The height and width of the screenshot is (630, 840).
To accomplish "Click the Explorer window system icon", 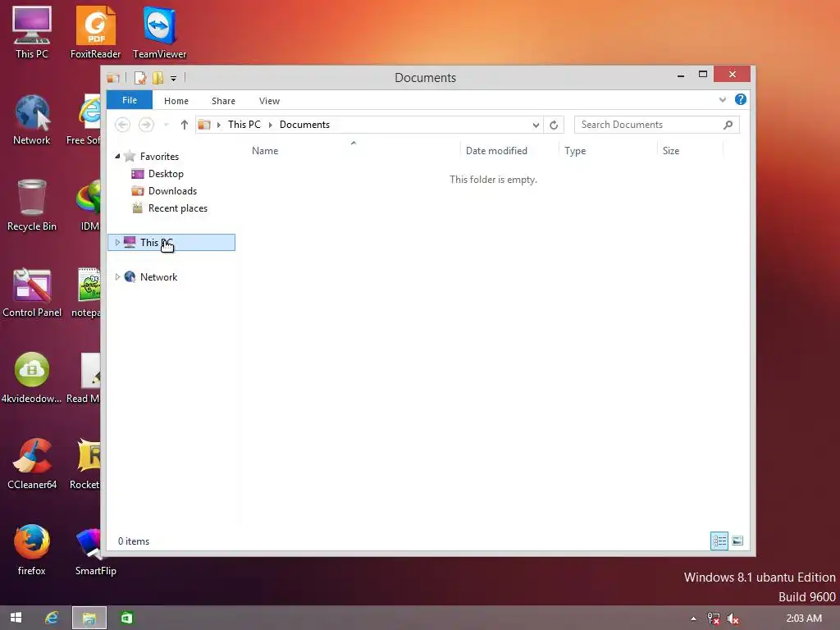I will click(x=113, y=78).
